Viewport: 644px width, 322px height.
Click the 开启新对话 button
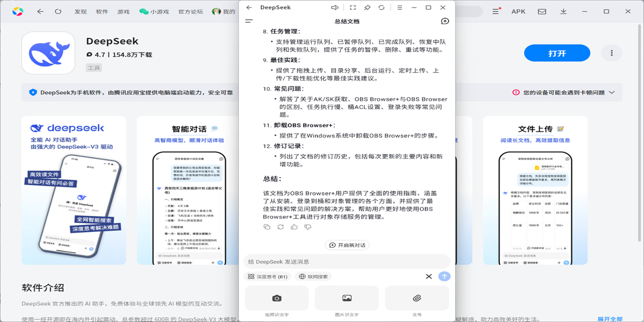(347, 245)
